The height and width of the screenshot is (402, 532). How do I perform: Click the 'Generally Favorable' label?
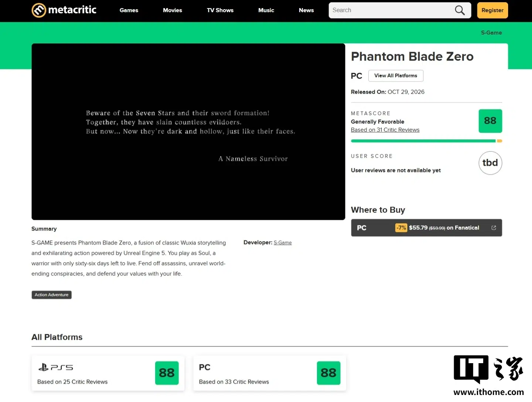tap(378, 122)
